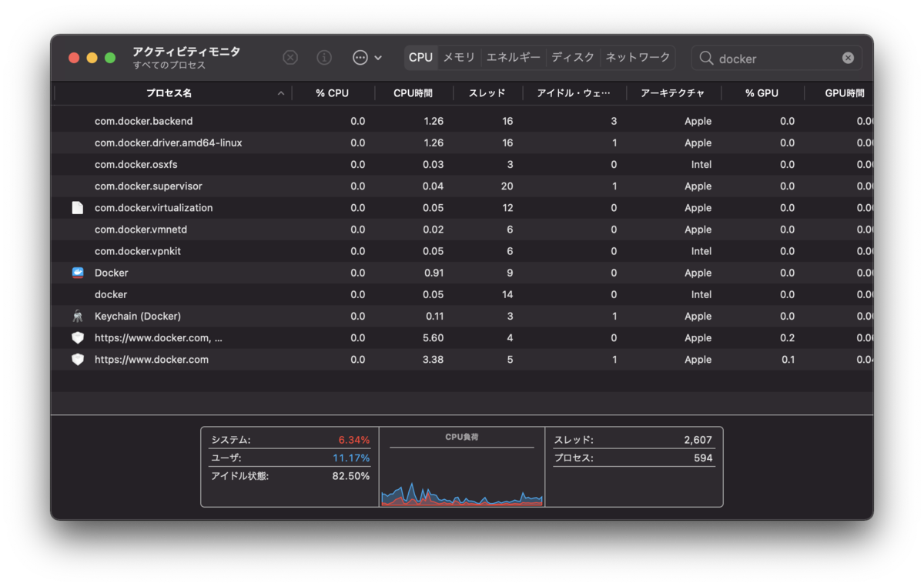Image resolution: width=924 pixels, height=587 pixels.
Task: Zoom window with the green button
Action: (110, 58)
